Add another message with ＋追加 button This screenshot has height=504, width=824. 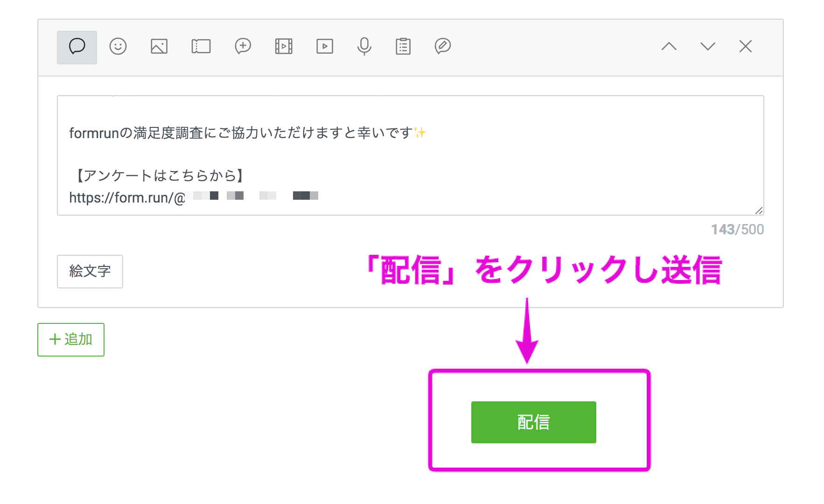coord(71,340)
